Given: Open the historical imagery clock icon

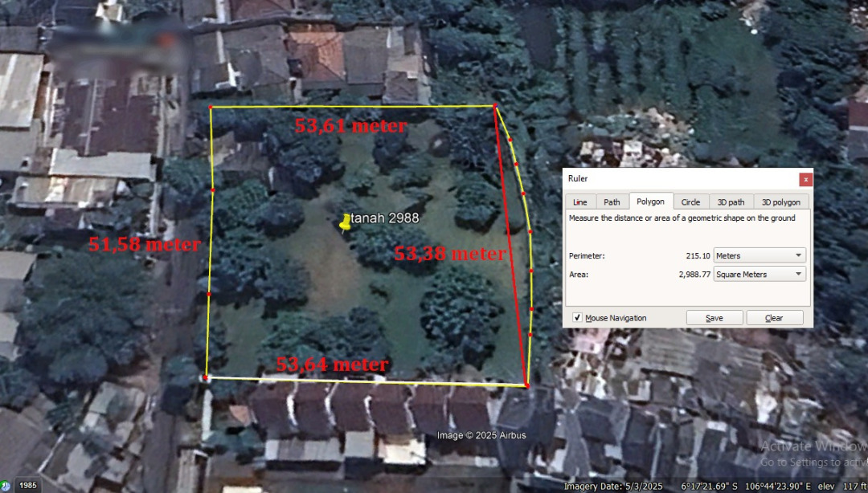Looking at the screenshot, I should [5, 487].
